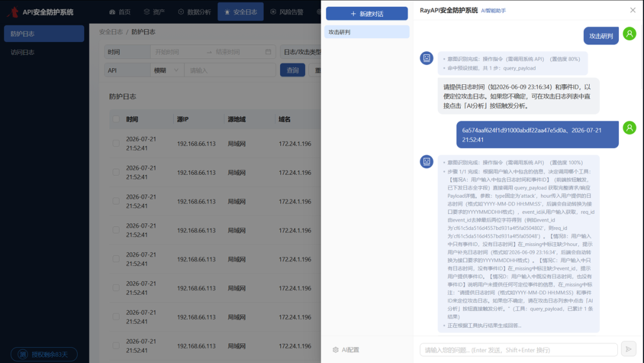Image resolution: width=644 pixels, height=363 pixels.
Task: Toggle the select-all checkbox in table header
Action: [x=116, y=119]
